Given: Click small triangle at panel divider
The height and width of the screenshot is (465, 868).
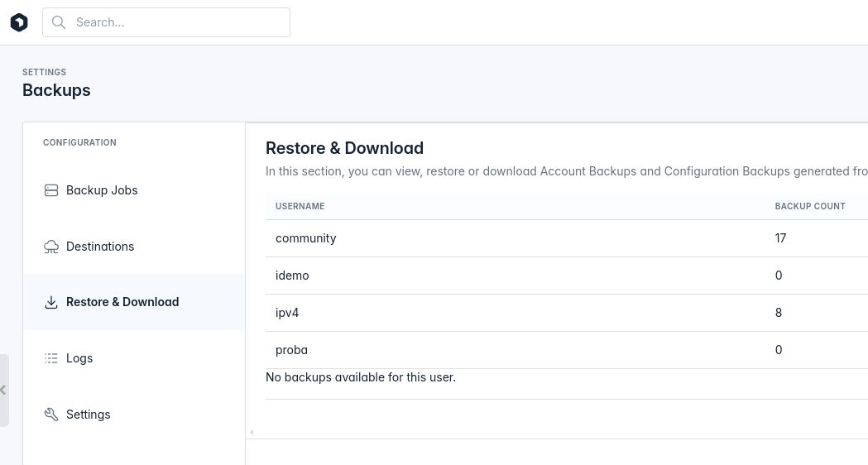Looking at the screenshot, I should (x=252, y=433).
